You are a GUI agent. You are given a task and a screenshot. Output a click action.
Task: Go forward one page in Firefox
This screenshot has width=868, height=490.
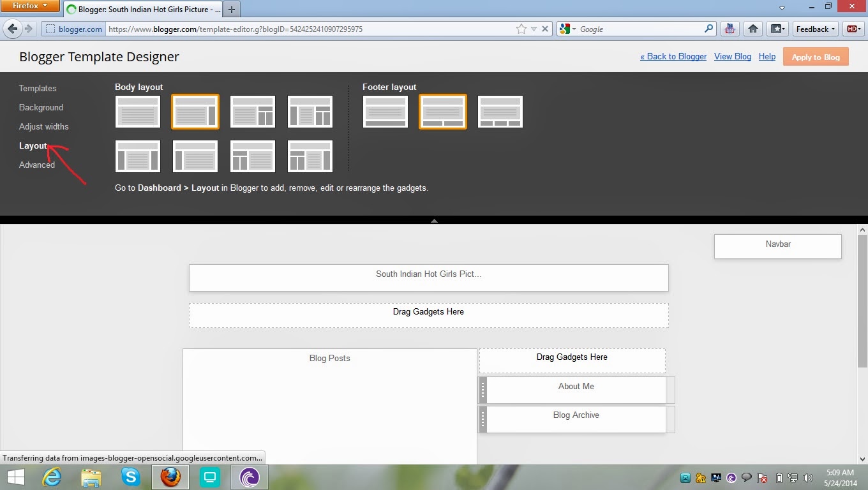(29, 29)
